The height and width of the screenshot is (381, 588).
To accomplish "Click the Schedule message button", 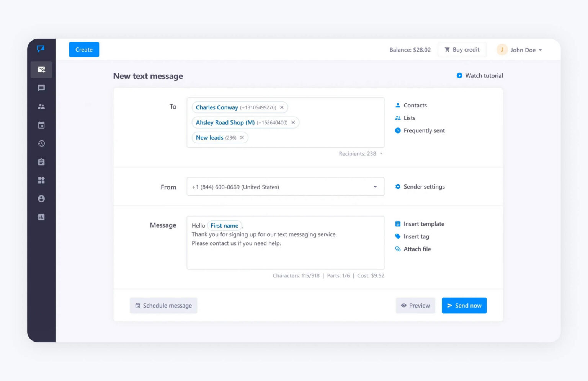I will 163,305.
